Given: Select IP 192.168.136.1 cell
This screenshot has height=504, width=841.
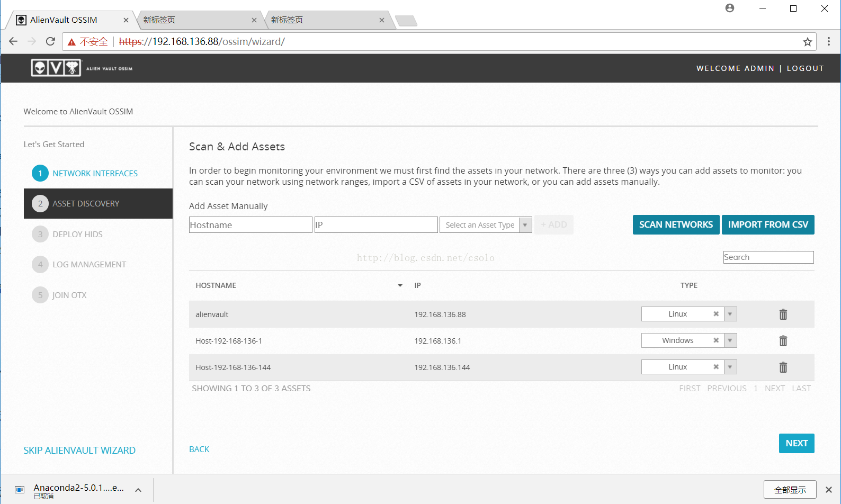Looking at the screenshot, I should pyautogui.click(x=437, y=341).
